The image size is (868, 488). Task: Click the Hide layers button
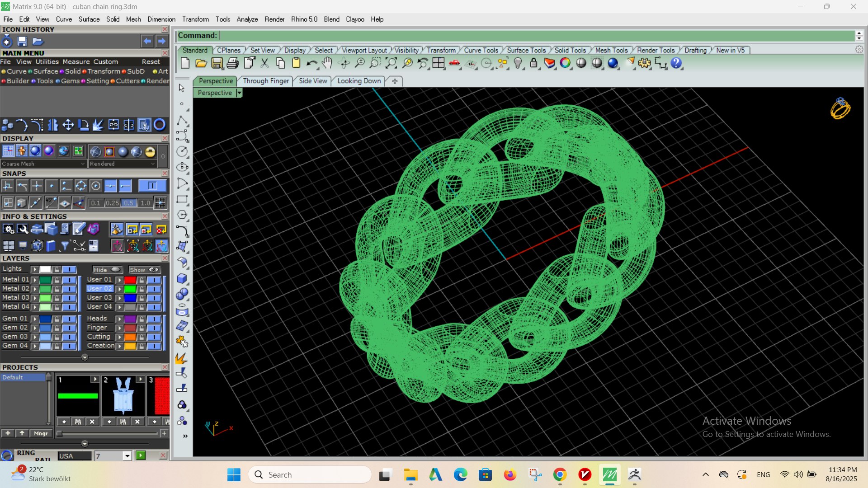(x=107, y=269)
